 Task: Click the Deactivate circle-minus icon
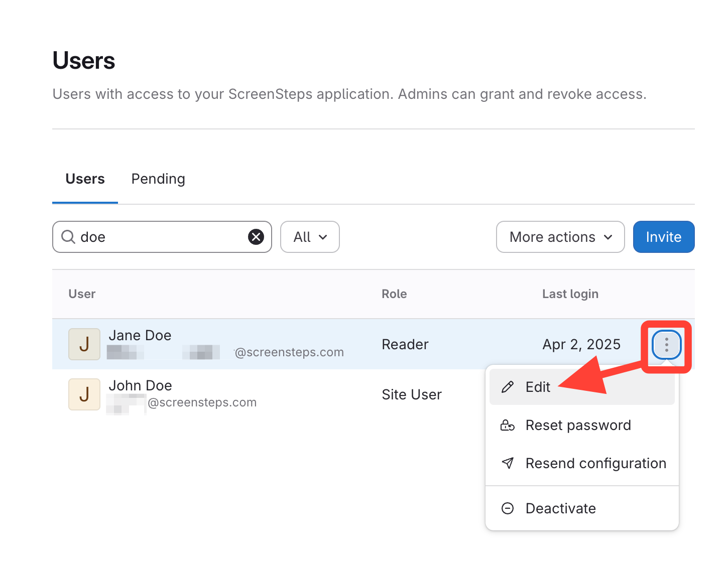(508, 508)
